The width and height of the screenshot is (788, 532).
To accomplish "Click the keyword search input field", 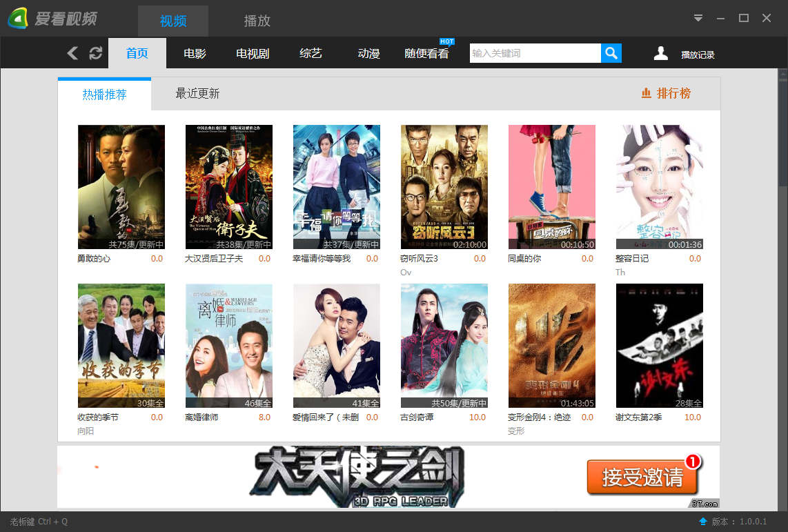I will click(x=535, y=53).
